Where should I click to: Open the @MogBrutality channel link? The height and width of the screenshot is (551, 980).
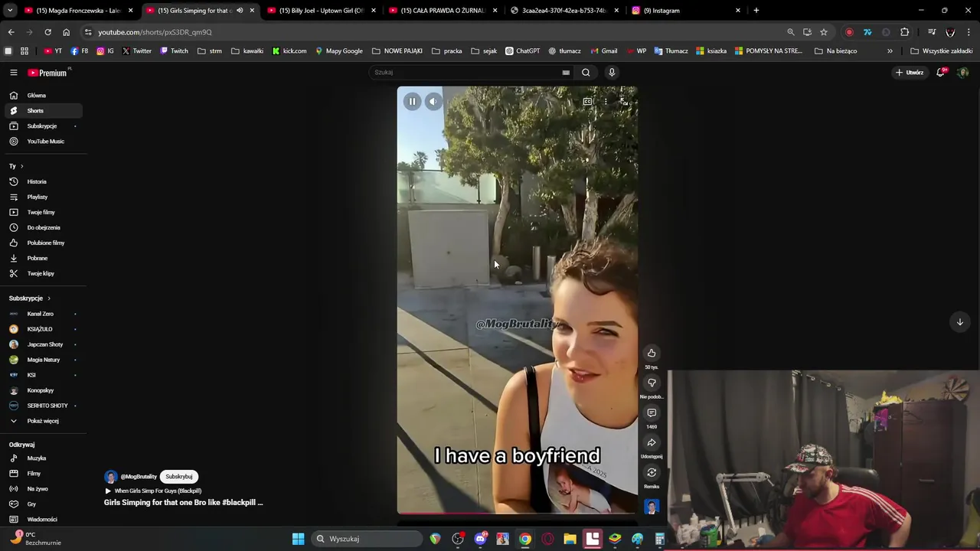(139, 477)
